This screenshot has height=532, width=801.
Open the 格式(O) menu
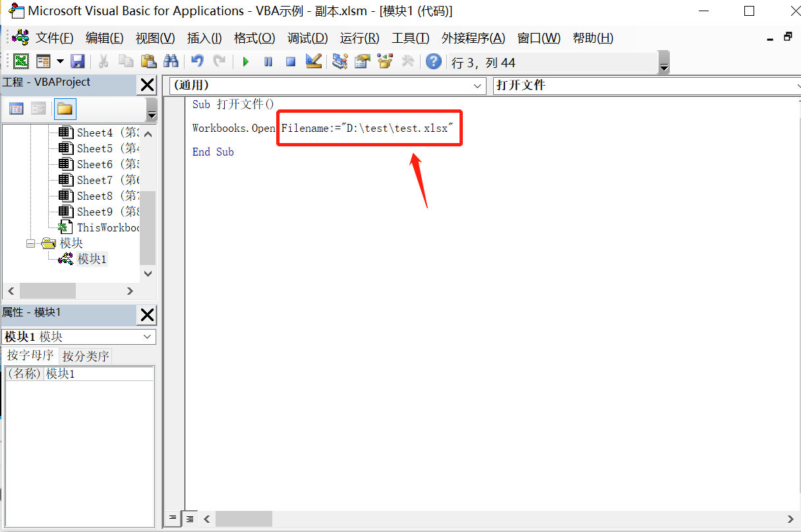(x=254, y=38)
